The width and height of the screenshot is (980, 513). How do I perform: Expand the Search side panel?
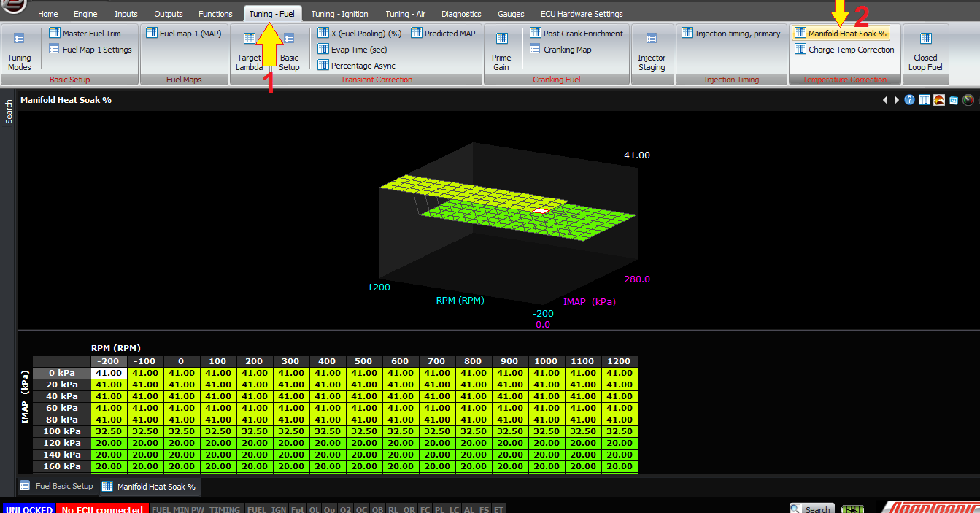(x=9, y=112)
